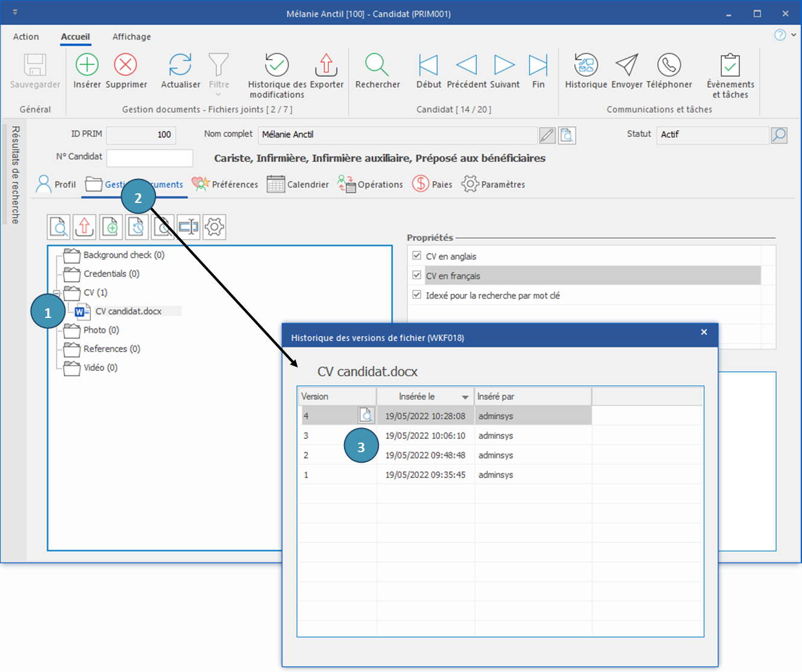
Task: Uncheck the CV en anglais checkbox
Action: pyautogui.click(x=416, y=256)
